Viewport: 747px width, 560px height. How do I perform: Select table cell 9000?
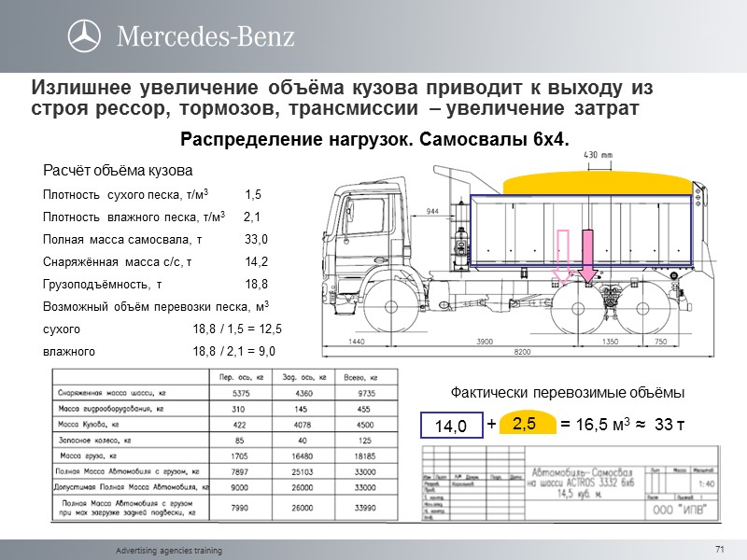pos(240,487)
